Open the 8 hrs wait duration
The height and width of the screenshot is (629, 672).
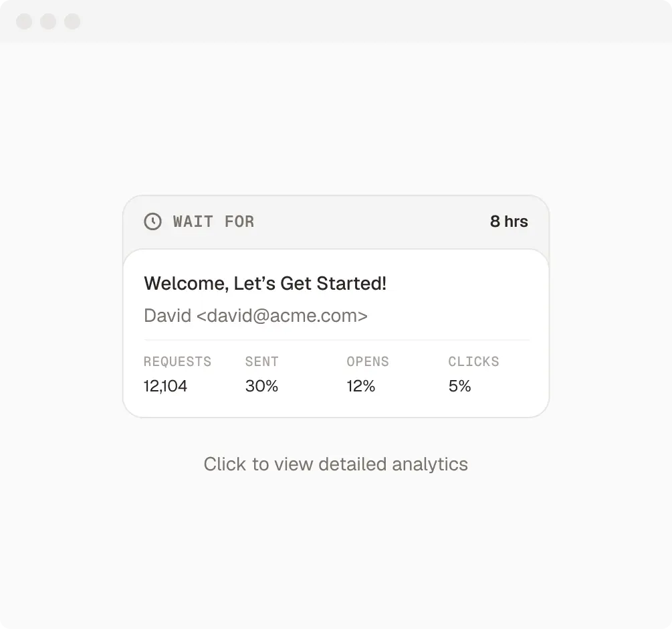point(509,221)
